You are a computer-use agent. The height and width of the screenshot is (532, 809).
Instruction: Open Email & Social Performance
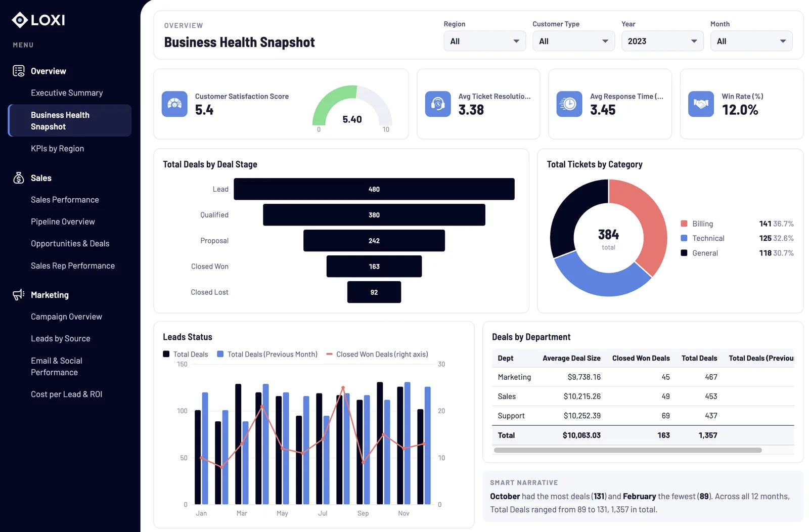pyautogui.click(x=57, y=367)
